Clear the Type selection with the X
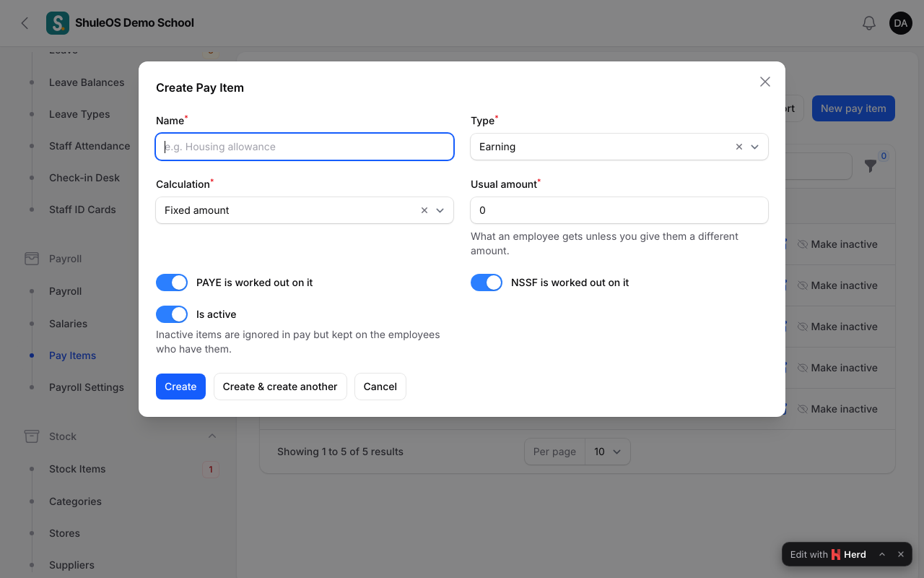Screen dimensions: 924x578 pyautogui.click(x=739, y=147)
